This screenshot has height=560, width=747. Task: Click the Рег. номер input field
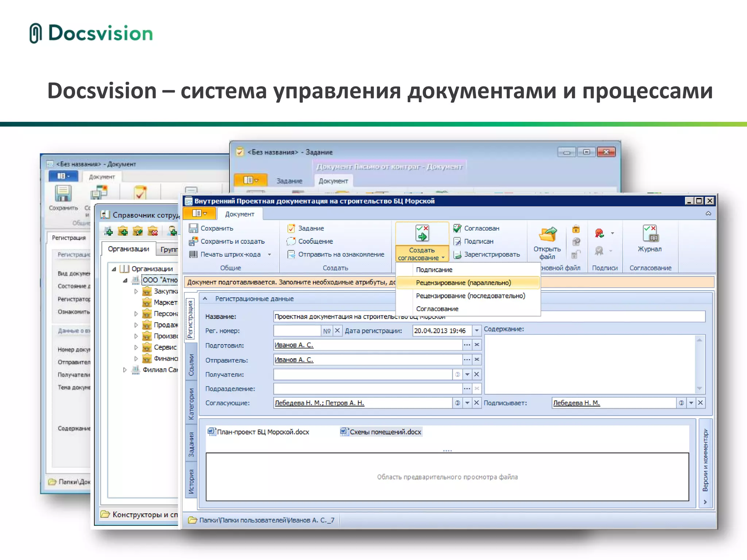pos(297,331)
